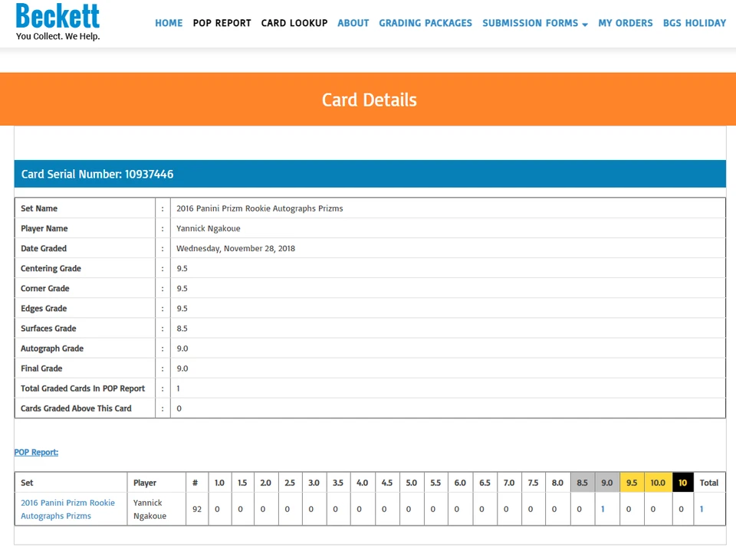This screenshot has height=560, width=736.
Task: Click the Total column header
Action: click(708, 483)
